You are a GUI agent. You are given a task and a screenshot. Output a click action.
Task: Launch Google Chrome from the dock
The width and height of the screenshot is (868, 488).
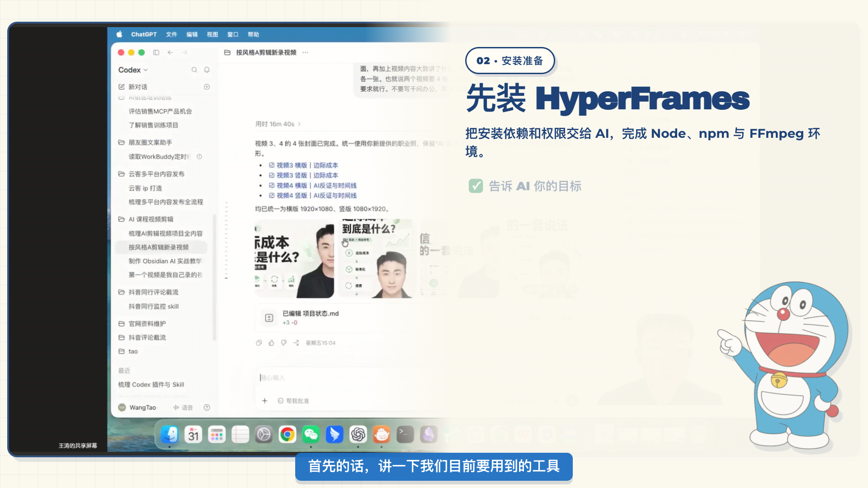pos(288,435)
